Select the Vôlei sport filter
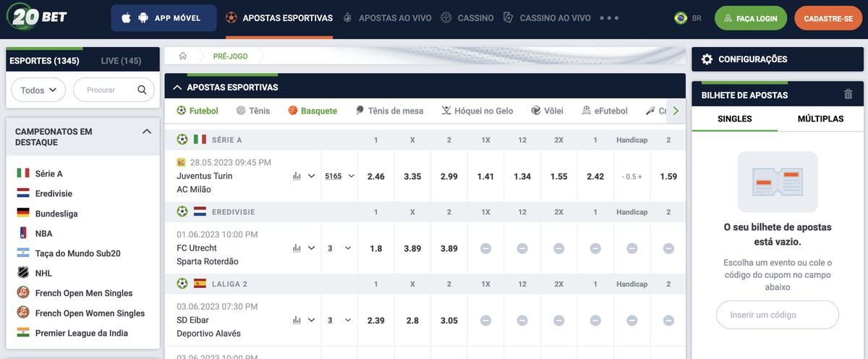Image resolution: width=868 pixels, height=359 pixels. point(547,111)
